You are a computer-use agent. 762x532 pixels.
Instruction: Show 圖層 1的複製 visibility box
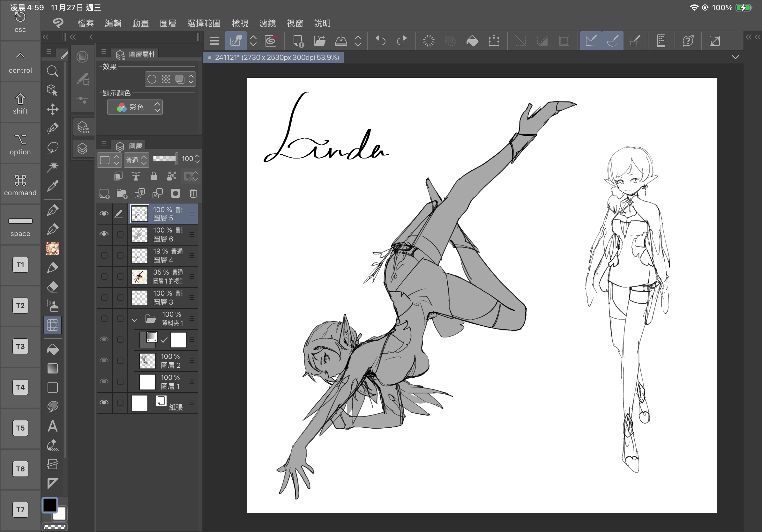[104, 276]
